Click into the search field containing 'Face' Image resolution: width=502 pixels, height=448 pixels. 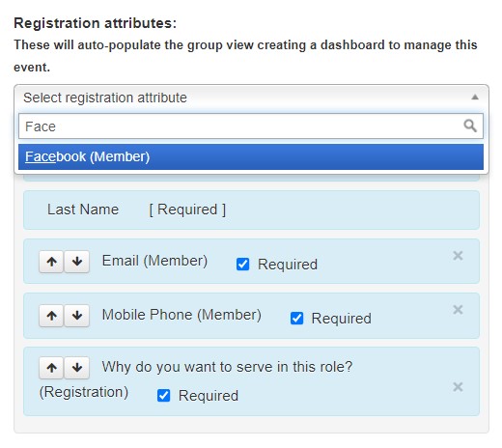(251, 126)
